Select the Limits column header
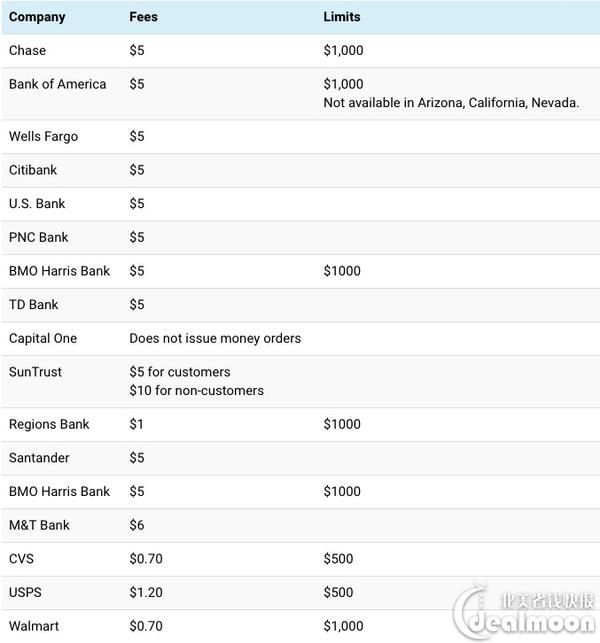This screenshot has height=643, width=600. [342, 17]
